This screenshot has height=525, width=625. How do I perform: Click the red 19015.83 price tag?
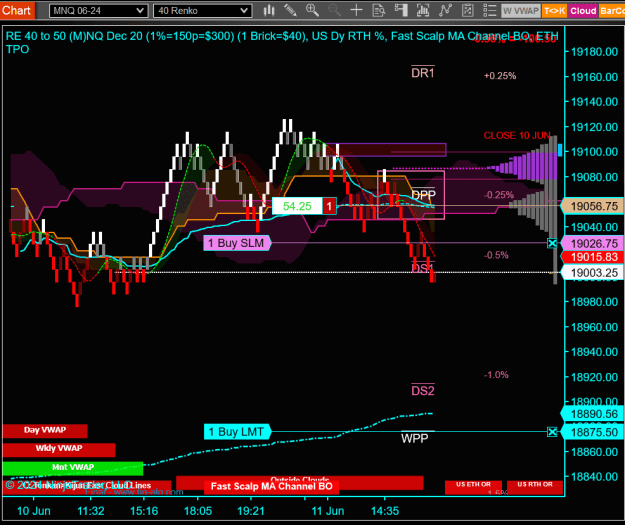pyautogui.click(x=593, y=257)
